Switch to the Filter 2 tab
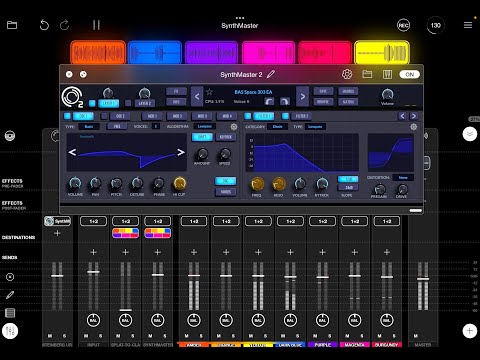This screenshot has width=480, height=360. 302,116
